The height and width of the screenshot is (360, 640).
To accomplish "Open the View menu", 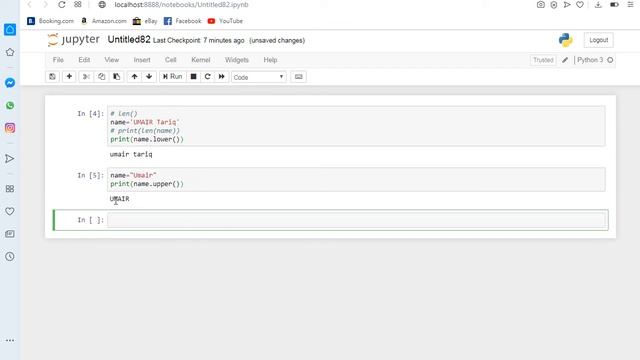I will tap(111, 60).
